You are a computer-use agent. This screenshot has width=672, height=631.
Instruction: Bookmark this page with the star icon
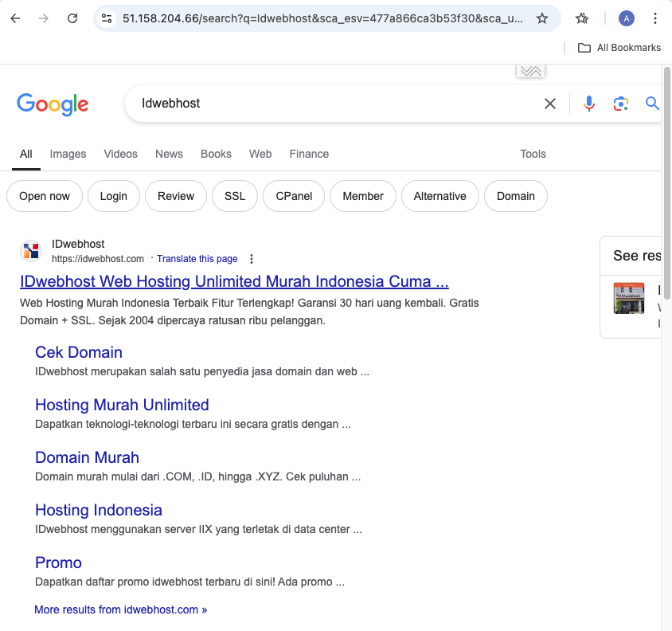tap(542, 18)
